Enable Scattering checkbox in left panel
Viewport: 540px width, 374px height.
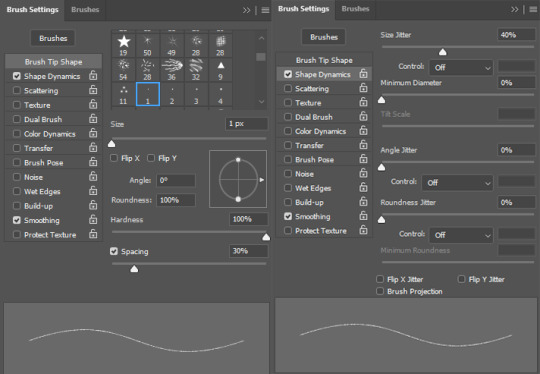17,90
